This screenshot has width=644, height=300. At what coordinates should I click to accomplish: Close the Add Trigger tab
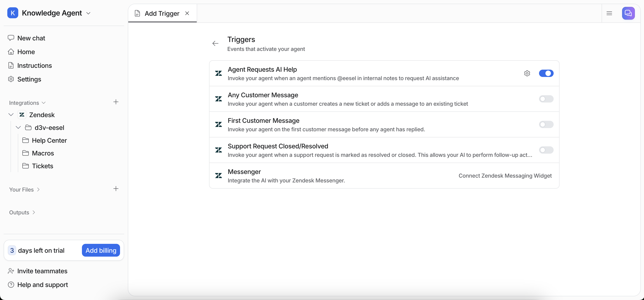point(187,13)
